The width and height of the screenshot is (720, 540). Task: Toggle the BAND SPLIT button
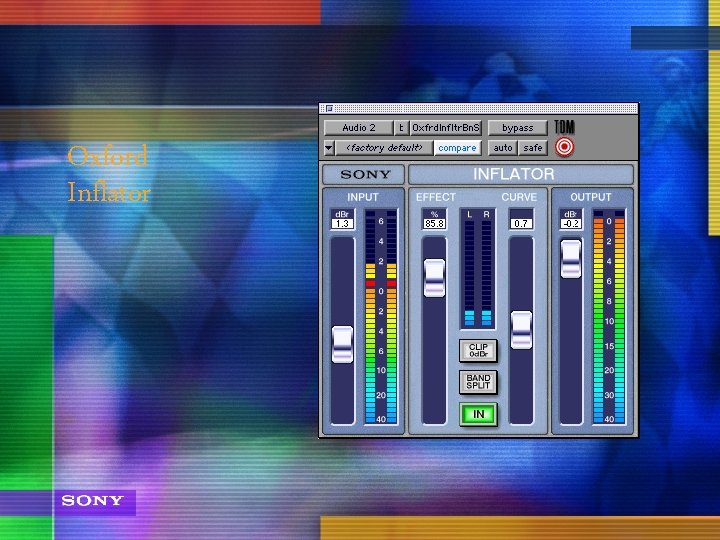click(478, 382)
